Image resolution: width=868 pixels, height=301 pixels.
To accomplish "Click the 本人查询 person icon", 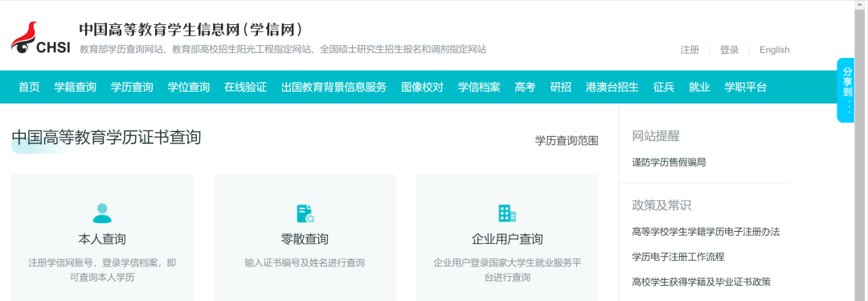I will point(102,213).
